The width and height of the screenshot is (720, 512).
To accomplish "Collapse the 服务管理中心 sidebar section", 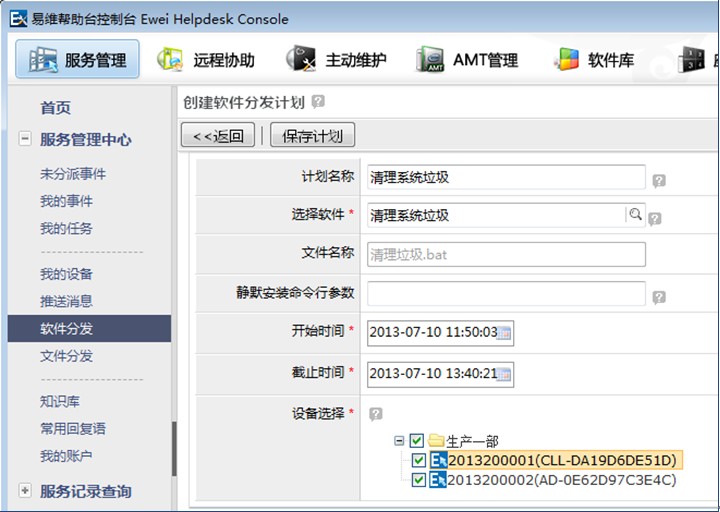I will coord(25,140).
